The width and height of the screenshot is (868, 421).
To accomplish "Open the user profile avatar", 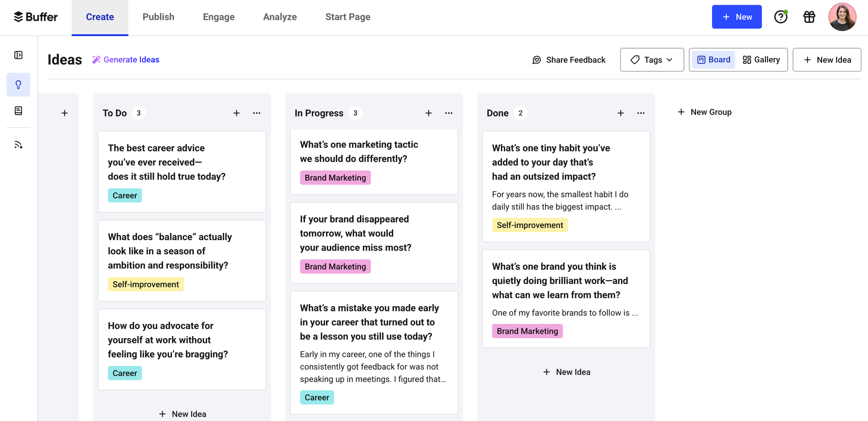I will (842, 17).
